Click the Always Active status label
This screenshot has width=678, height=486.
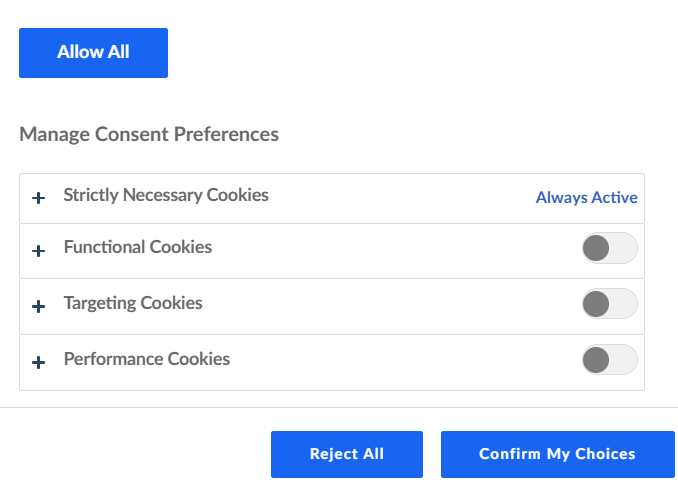point(586,198)
